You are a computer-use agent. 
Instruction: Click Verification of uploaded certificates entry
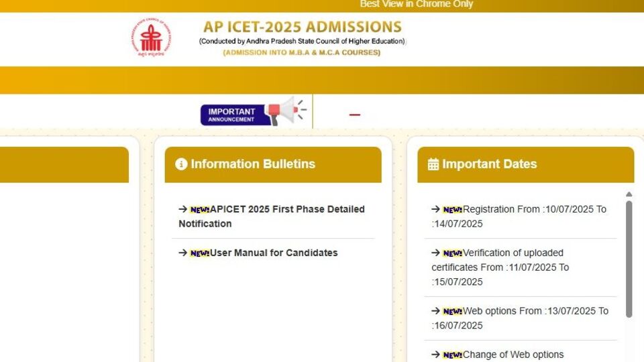point(500,267)
